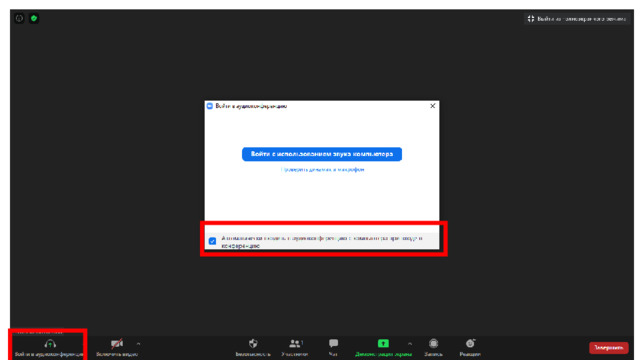Join with computer audio using blue button

click(x=322, y=154)
